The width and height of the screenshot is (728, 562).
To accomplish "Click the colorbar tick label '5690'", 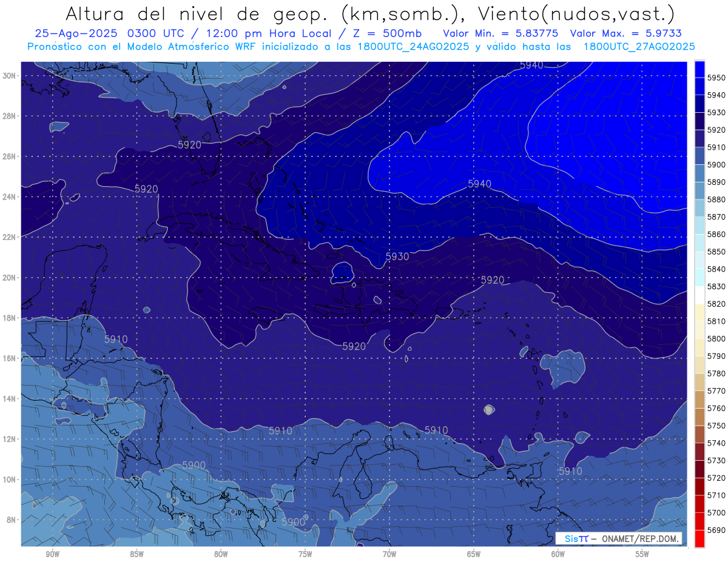I will tap(717, 530).
